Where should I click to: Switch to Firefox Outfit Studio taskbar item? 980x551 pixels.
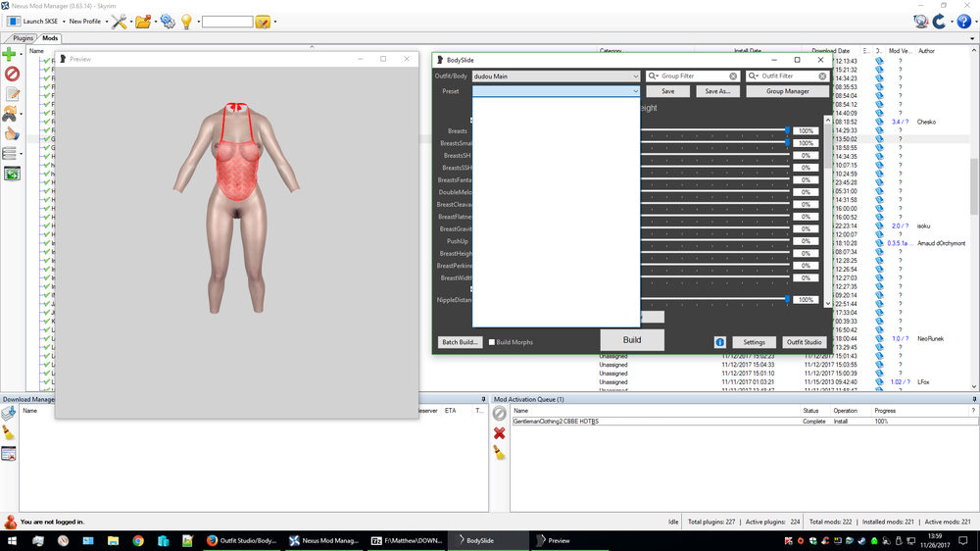click(242, 540)
